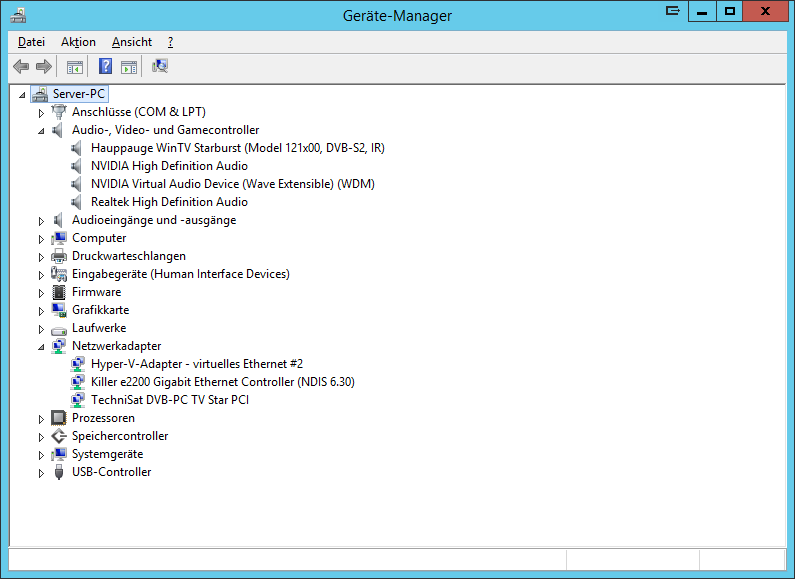Click the show/hide console tree icon
Screen dimensions: 795x579
click(x=74, y=67)
